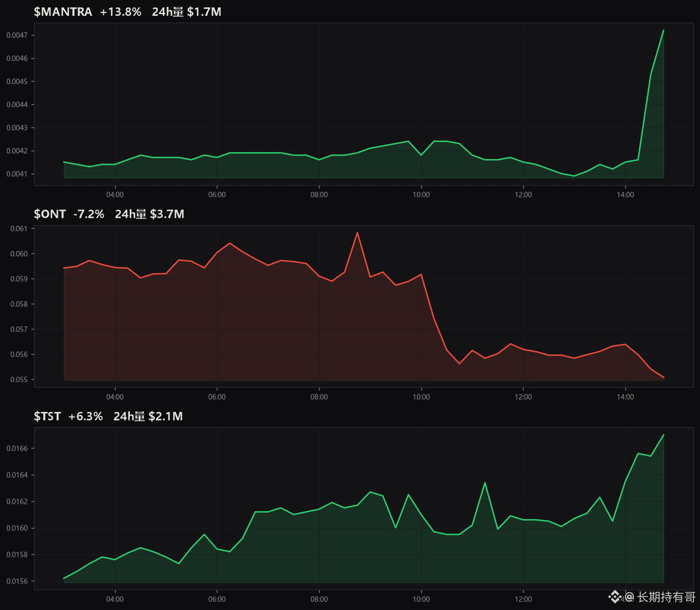
Task: Click the 0.0042 price axis label
Action: (17, 151)
